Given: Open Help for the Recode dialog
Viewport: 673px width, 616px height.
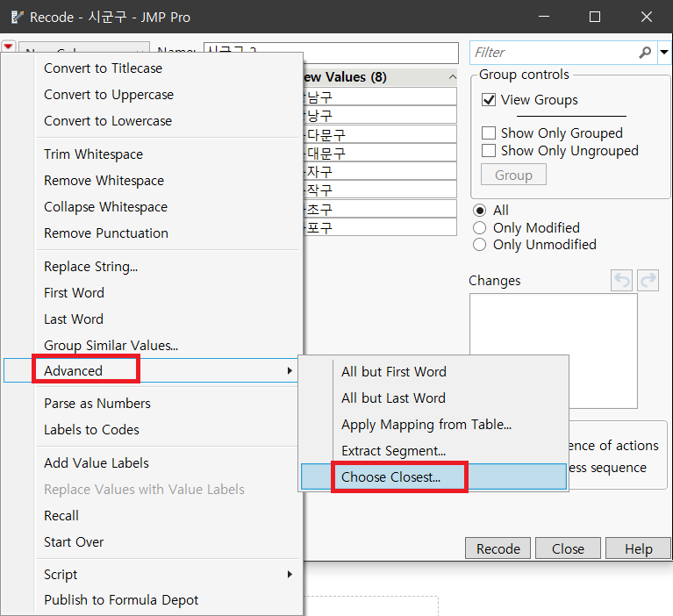Looking at the screenshot, I should tap(638, 548).
